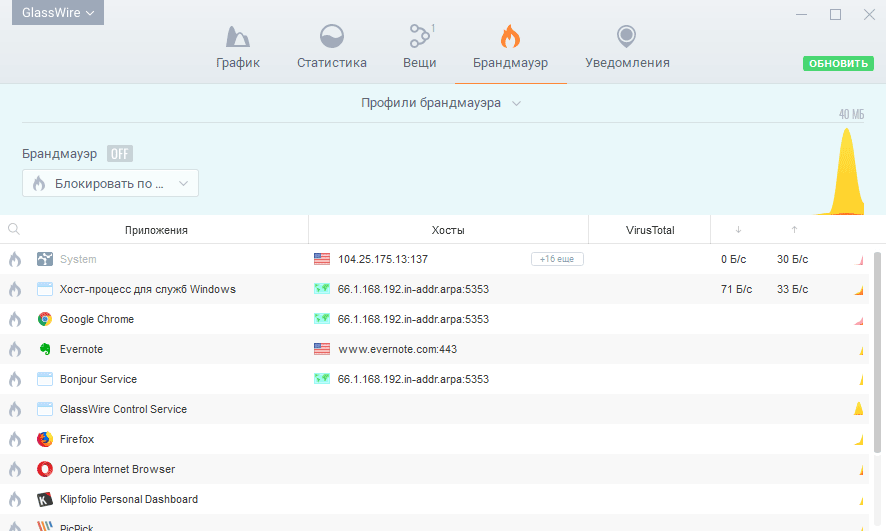The image size is (886, 531).
Task: Click the System application icon
Action: click(45, 259)
